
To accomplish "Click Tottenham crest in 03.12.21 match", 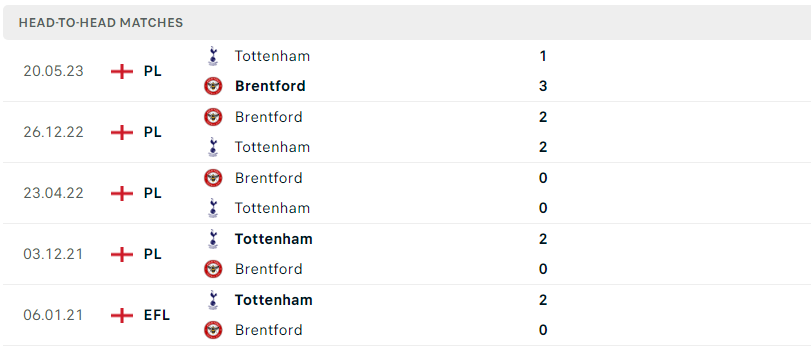I will 213,239.
